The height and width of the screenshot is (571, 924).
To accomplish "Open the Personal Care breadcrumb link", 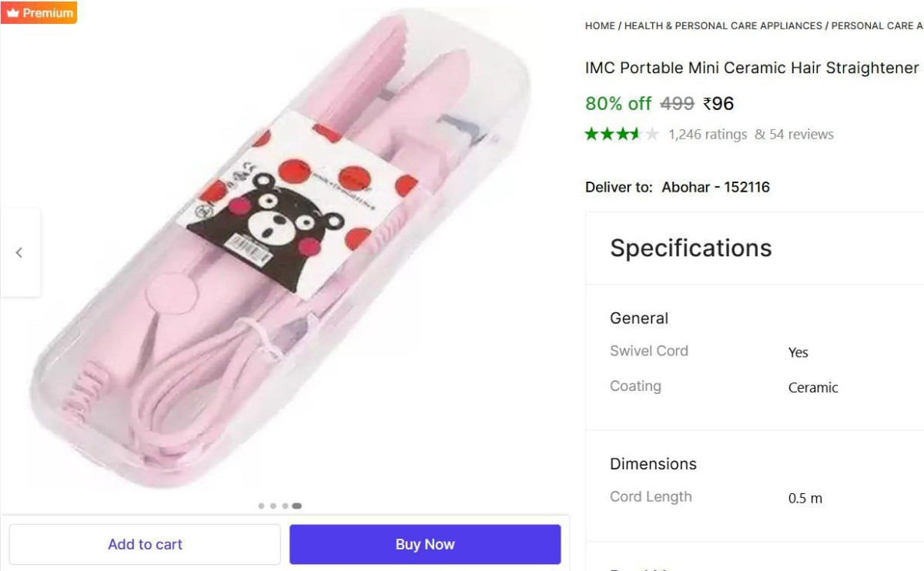I will [877, 25].
